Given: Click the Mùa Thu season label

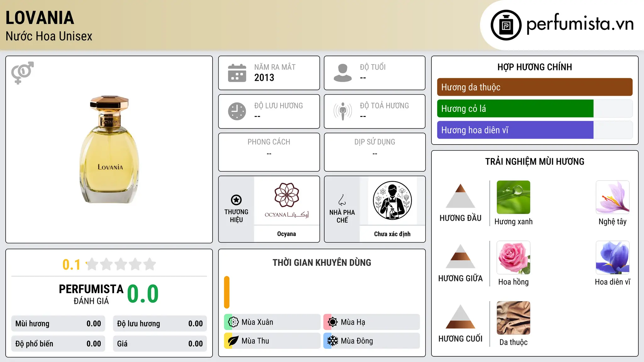Looking at the screenshot, I should pyautogui.click(x=255, y=341).
